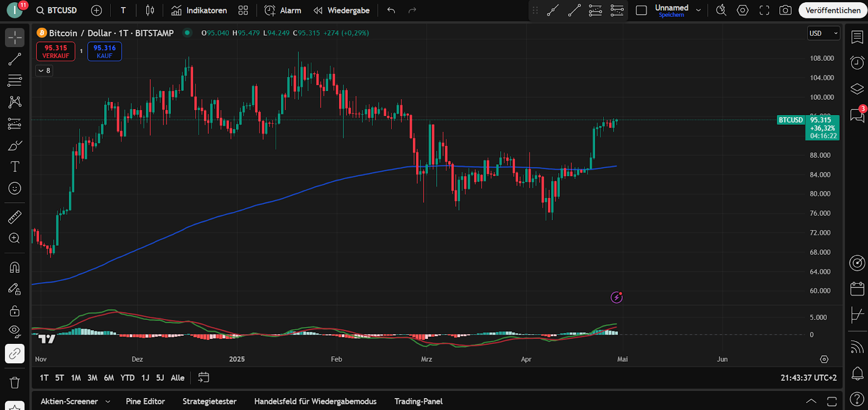The width and height of the screenshot is (868, 410).
Task: Click the Veröffentlichen button
Action: (x=833, y=10)
